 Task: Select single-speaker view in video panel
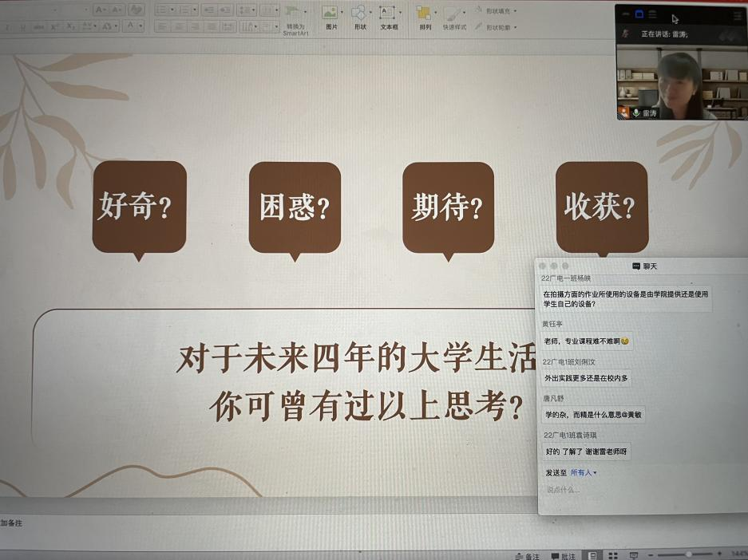[639, 14]
